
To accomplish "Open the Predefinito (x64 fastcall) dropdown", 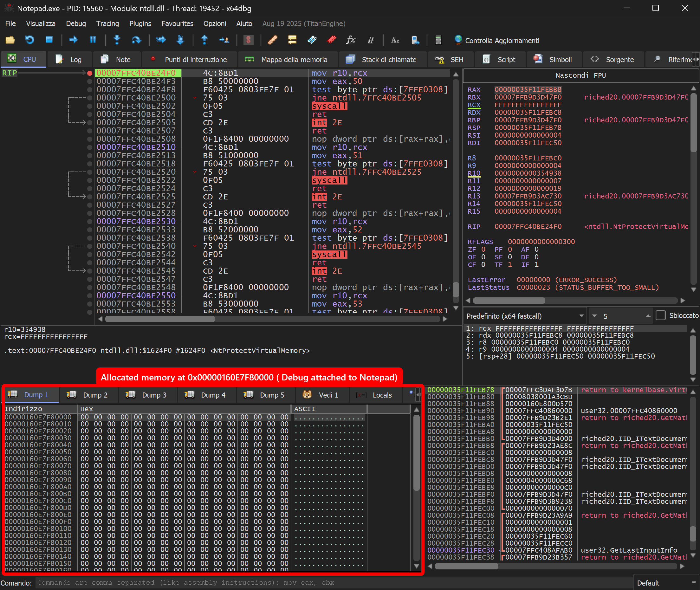I will click(524, 315).
